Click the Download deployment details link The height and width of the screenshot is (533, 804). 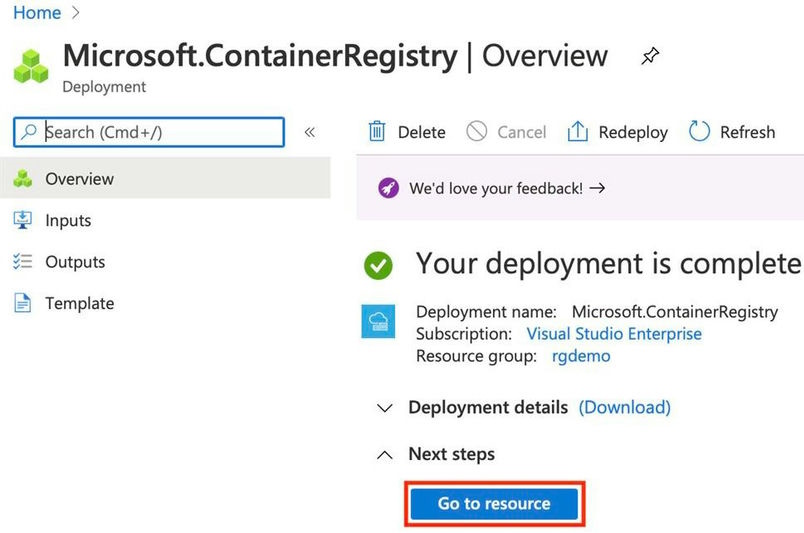(x=625, y=408)
